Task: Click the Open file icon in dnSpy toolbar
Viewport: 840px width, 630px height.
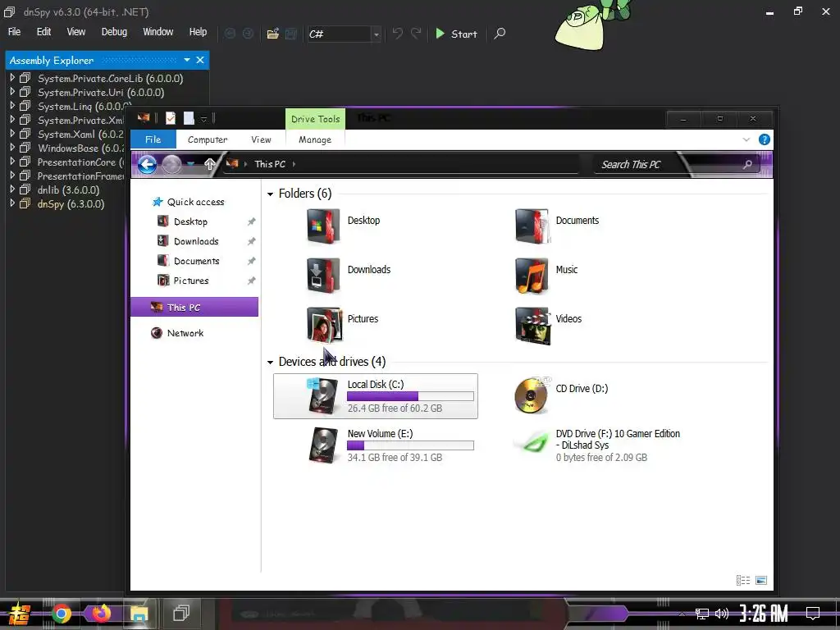Action: coord(272,34)
